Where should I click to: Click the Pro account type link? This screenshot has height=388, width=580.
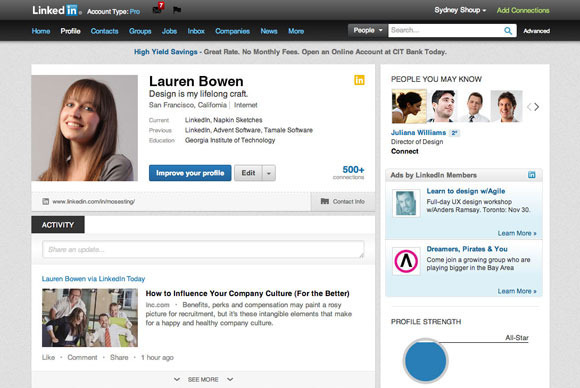click(135, 12)
